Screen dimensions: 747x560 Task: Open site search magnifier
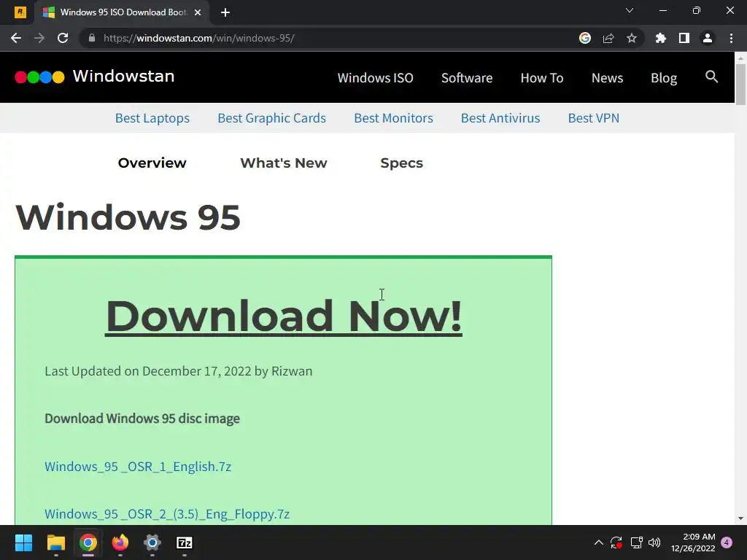pyautogui.click(x=712, y=77)
